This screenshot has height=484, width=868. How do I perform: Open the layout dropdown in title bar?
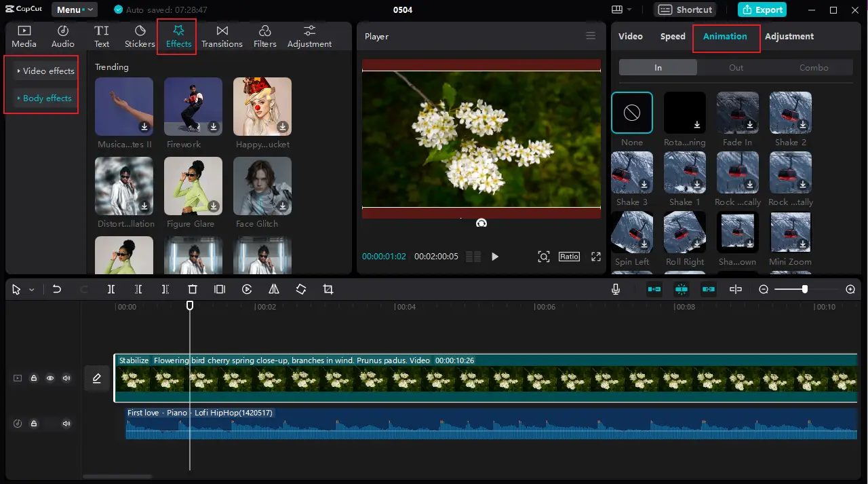(x=622, y=10)
